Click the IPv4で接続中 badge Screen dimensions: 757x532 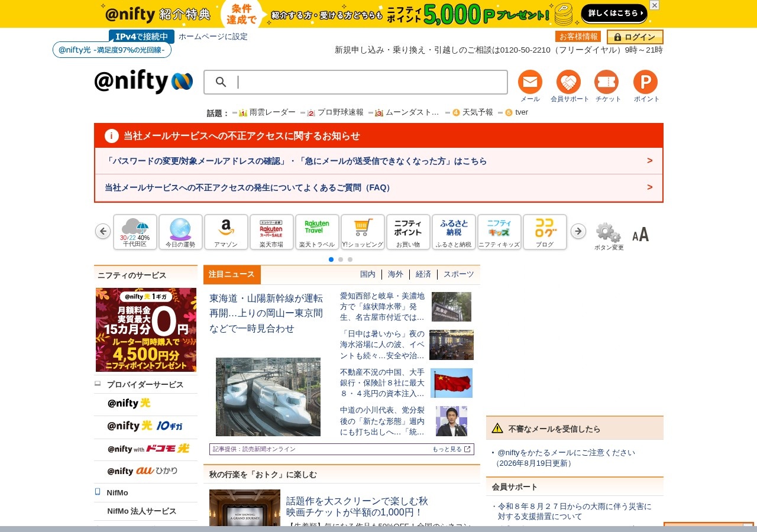coord(142,37)
